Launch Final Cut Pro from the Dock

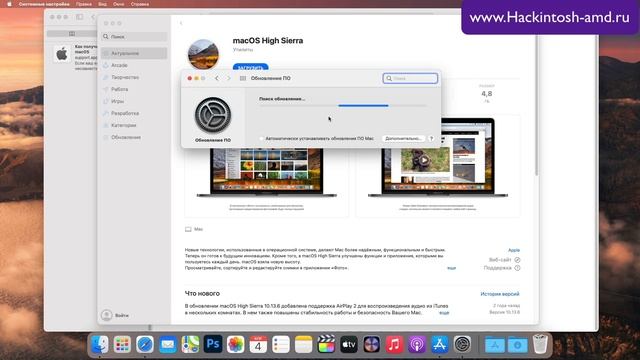326,345
